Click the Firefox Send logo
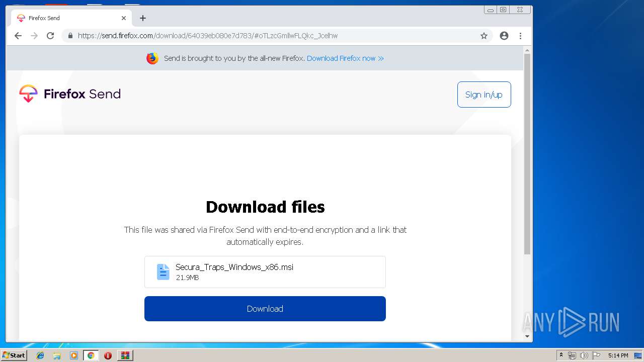644x362 pixels. click(x=70, y=94)
